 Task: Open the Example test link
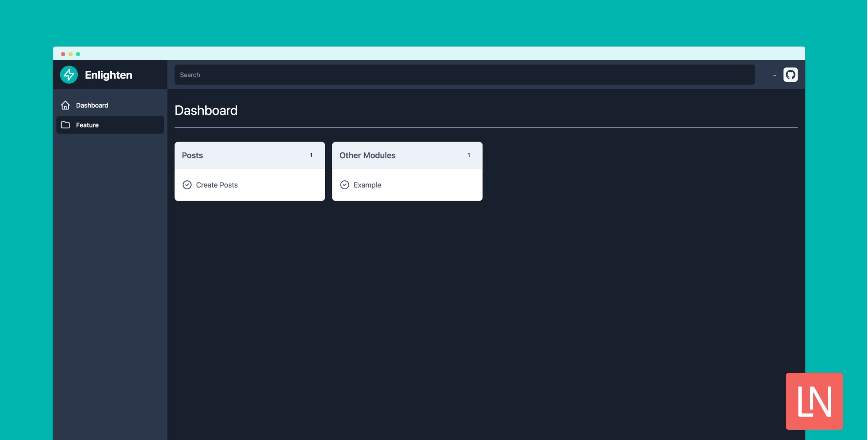pyautogui.click(x=367, y=185)
